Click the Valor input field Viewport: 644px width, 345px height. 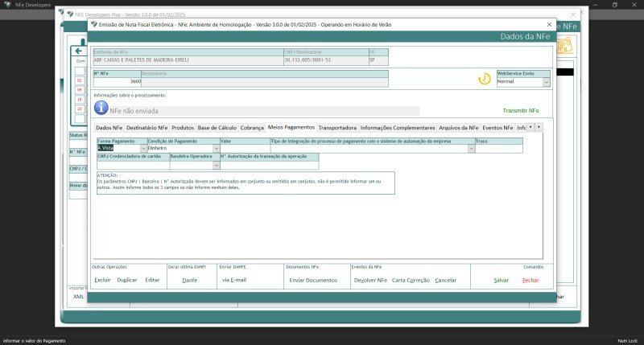(244, 148)
